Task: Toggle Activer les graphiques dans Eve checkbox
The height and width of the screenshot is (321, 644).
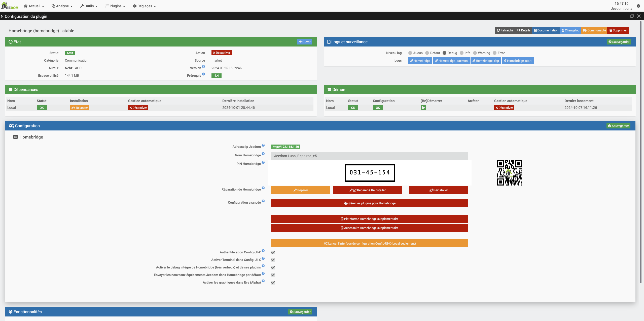Action: 273,283
